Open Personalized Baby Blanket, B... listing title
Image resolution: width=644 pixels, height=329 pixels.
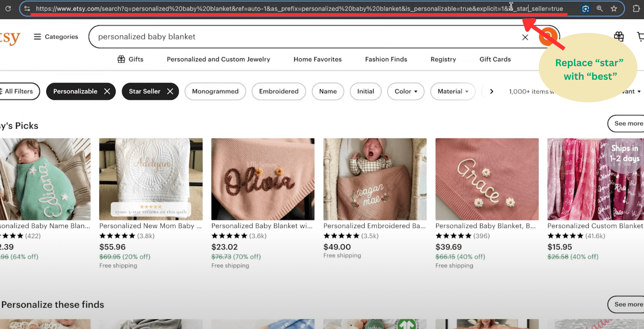pos(486,226)
